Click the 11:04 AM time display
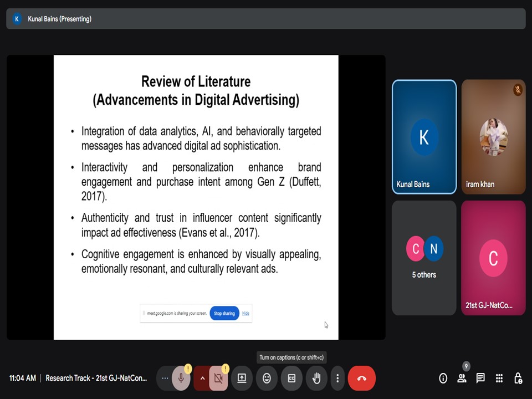532x399 pixels. (x=22, y=378)
